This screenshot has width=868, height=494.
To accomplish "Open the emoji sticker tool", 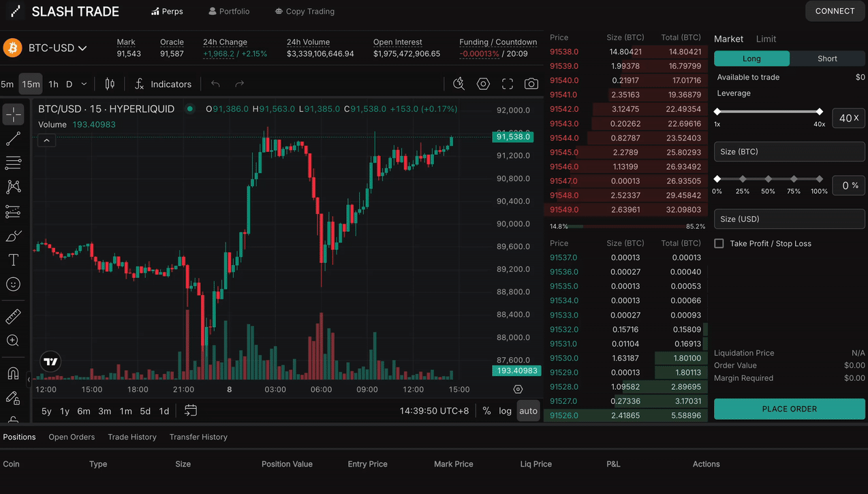I will [13, 285].
